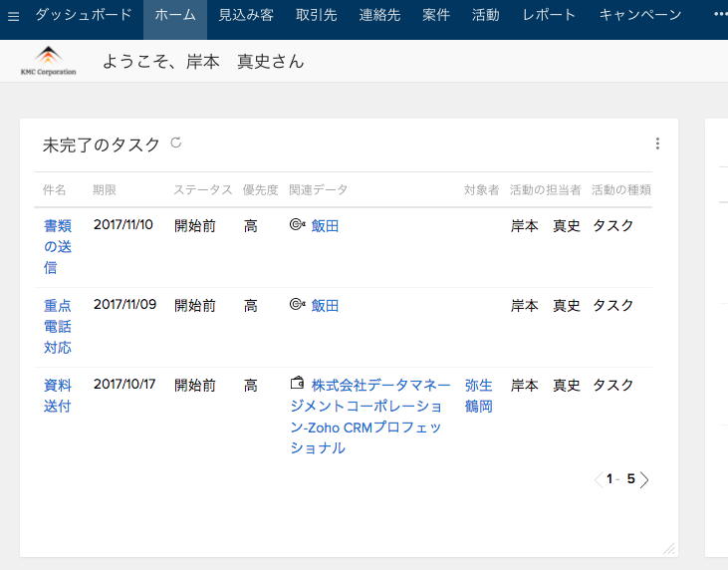Go to the next page of tasks
The image size is (728, 570).
[644, 479]
